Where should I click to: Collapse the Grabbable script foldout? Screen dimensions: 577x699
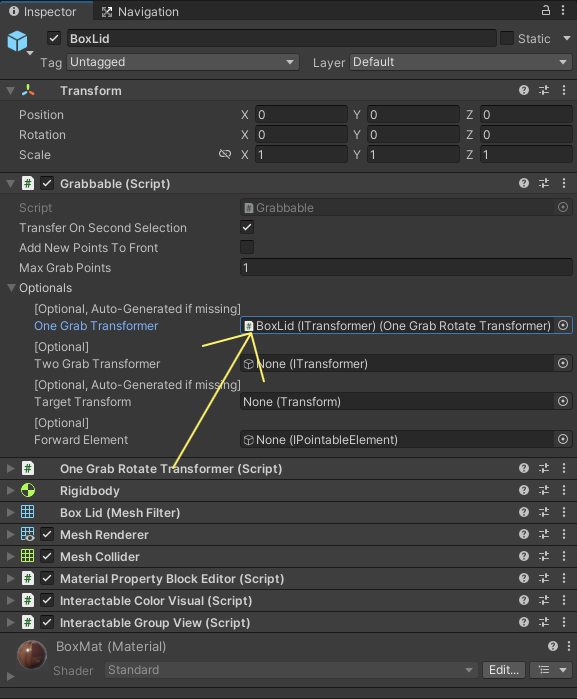tap(10, 183)
